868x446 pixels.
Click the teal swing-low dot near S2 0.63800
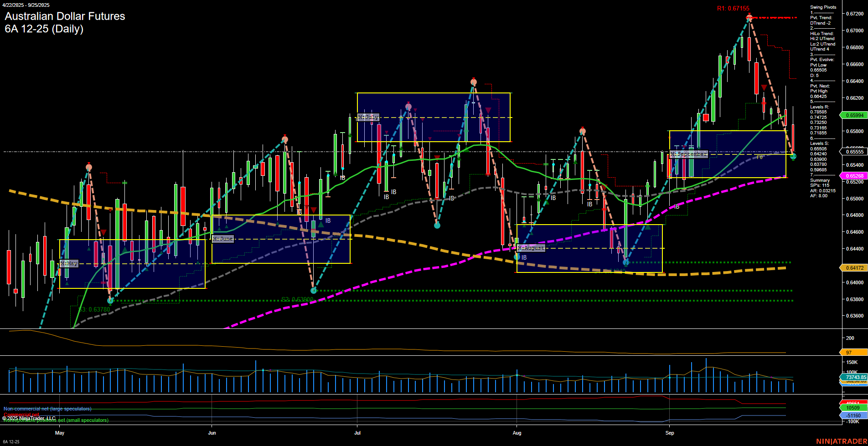point(313,290)
